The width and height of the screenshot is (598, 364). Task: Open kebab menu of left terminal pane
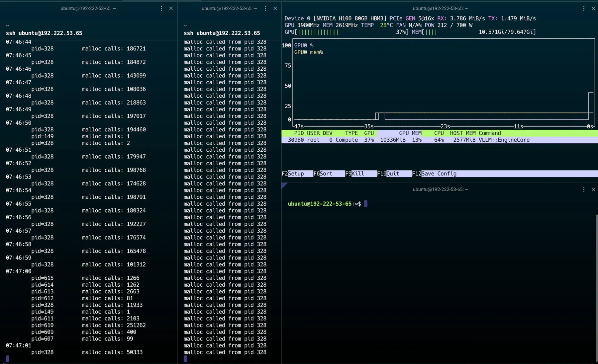(161, 8)
